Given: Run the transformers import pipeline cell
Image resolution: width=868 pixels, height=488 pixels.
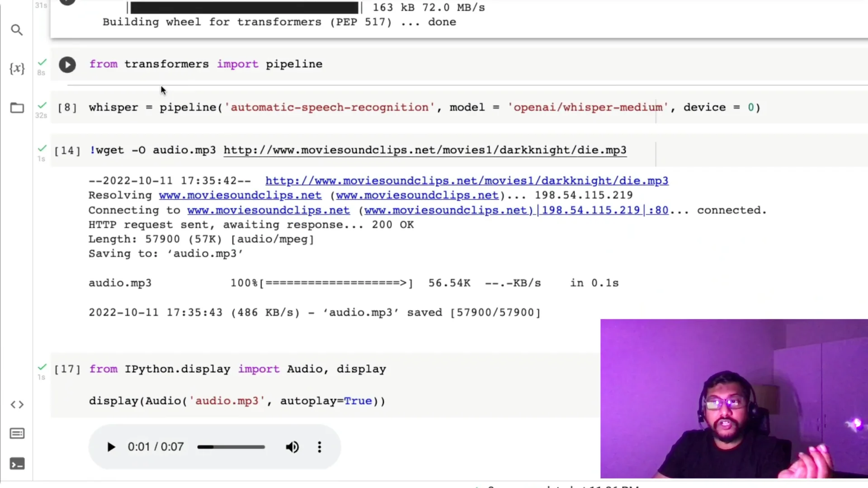Looking at the screenshot, I should 67,65.
